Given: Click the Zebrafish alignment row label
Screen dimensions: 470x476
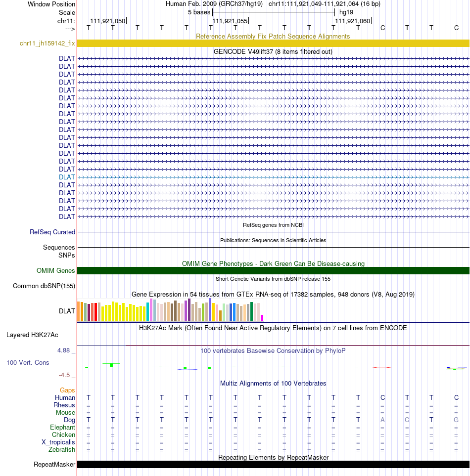Looking at the screenshot, I should coord(62,450).
